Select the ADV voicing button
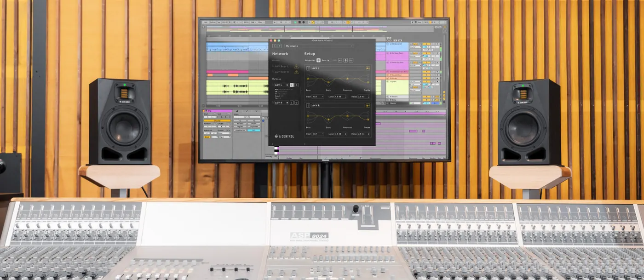Screen dimensions: 644x280 [340, 60]
